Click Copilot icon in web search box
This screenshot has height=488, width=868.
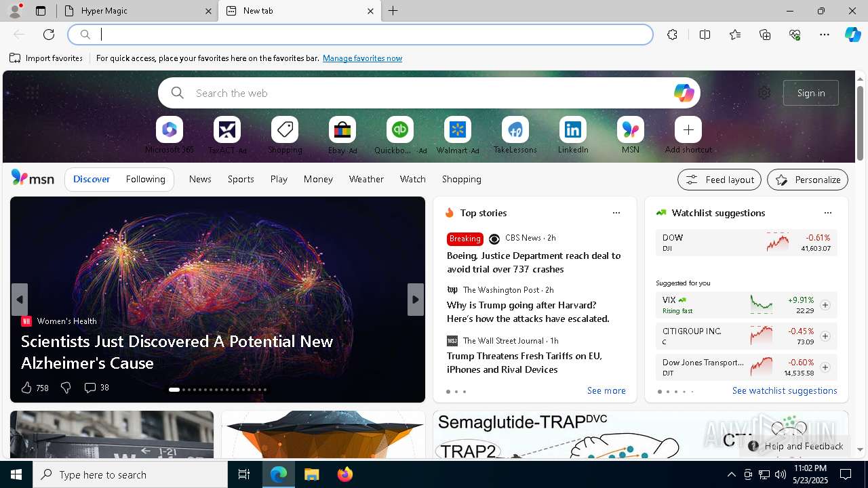pos(684,93)
